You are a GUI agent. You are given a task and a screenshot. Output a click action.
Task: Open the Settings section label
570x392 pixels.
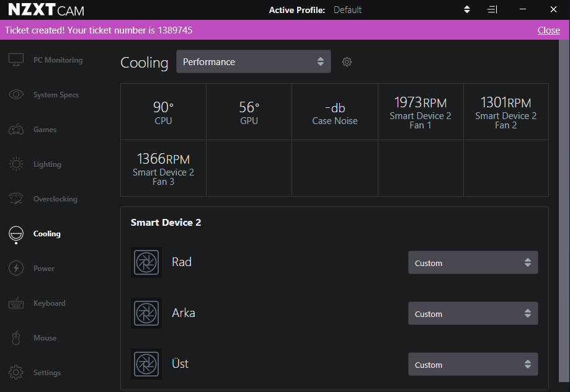coord(47,373)
